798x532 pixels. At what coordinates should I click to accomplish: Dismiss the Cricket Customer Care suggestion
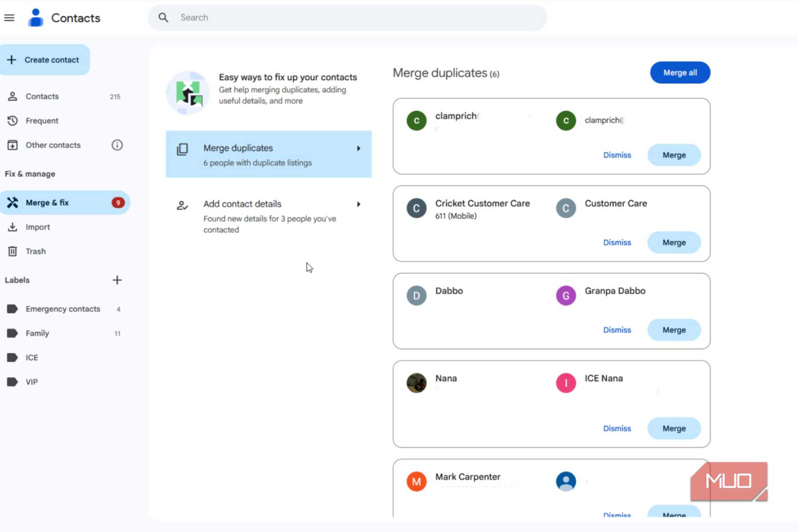pos(617,242)
